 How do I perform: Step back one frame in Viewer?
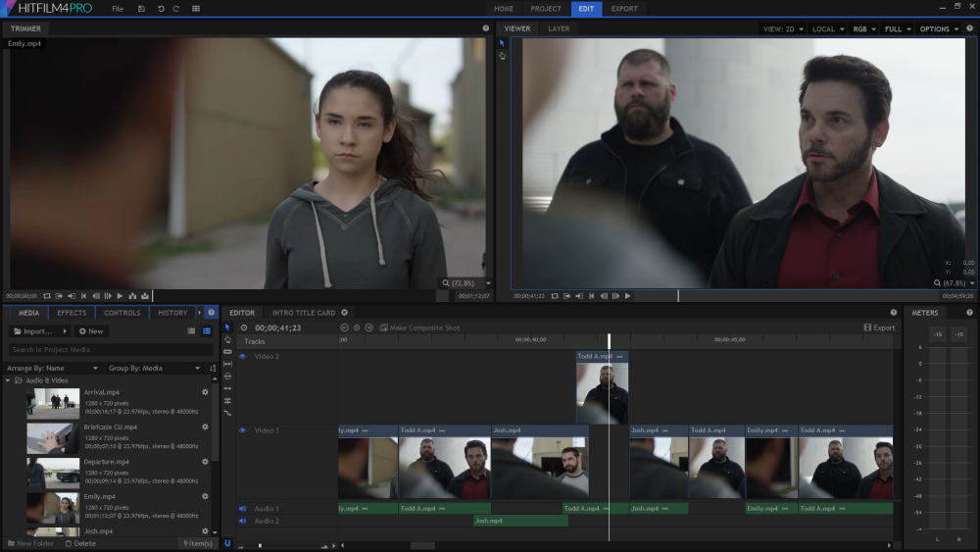(604, 296)
